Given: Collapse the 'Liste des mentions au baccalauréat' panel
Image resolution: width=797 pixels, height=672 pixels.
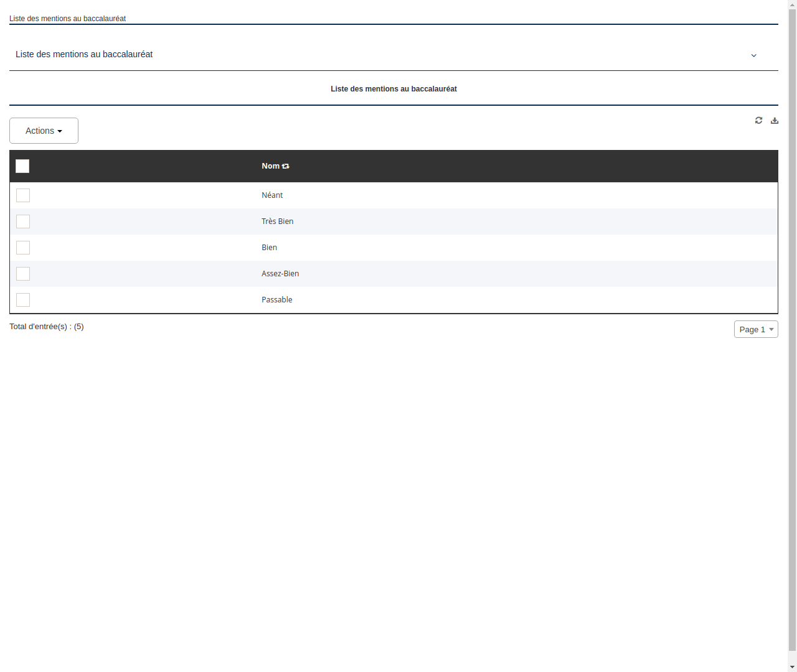Looking at the screenshot, I should pos(753,55).
